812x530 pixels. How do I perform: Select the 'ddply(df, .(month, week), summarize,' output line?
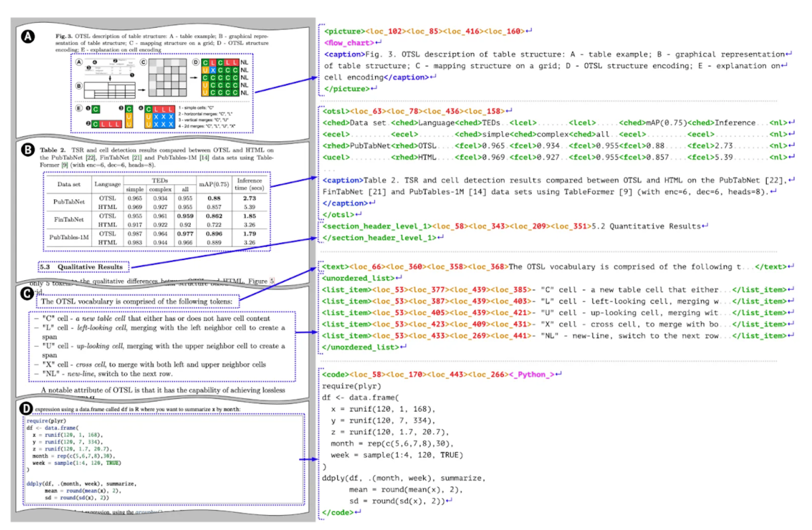pyautogui.click(x=404, y=478)
